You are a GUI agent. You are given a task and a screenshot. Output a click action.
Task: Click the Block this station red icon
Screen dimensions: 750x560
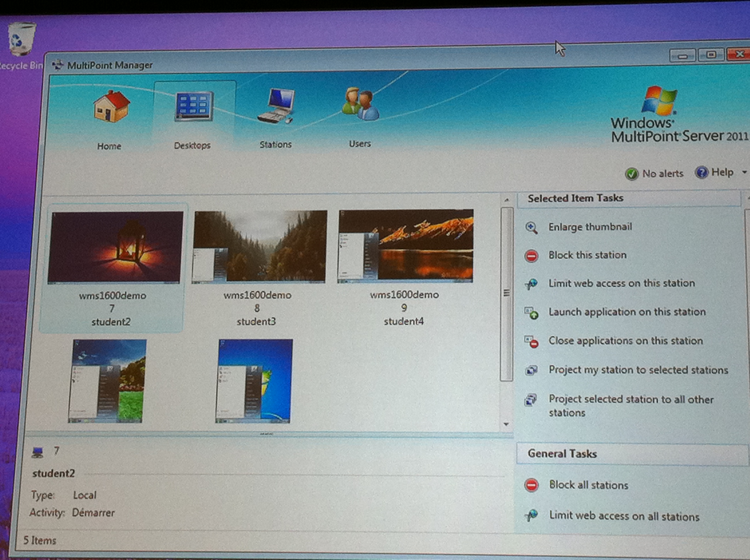click(x=531, y=256)
